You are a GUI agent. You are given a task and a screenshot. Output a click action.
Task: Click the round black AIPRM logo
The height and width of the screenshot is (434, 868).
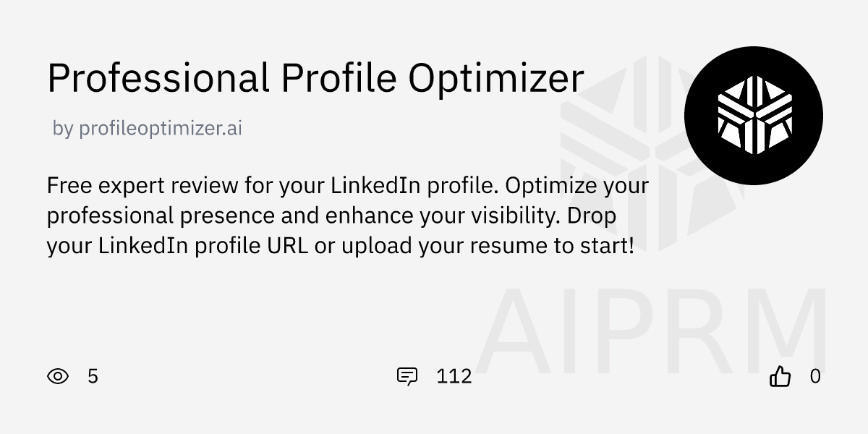pyautogui.click(x=753, y=116)
